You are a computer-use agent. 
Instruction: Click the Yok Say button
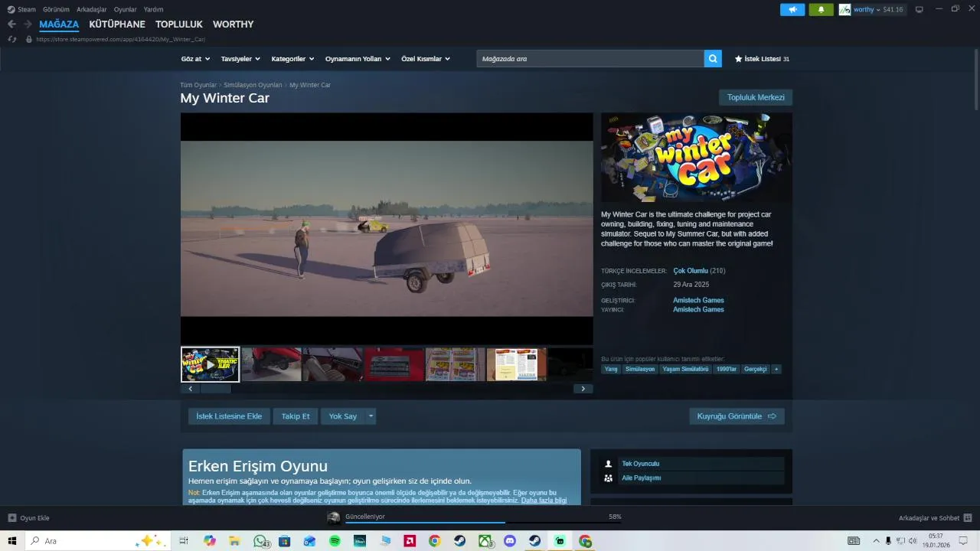click(x=343, y=416)
